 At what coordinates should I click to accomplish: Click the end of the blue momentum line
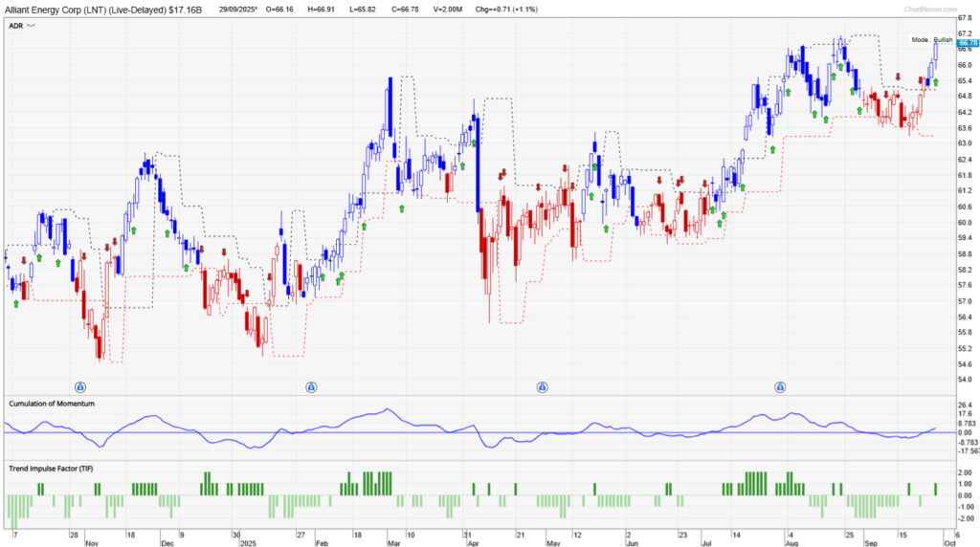(936, 428)
